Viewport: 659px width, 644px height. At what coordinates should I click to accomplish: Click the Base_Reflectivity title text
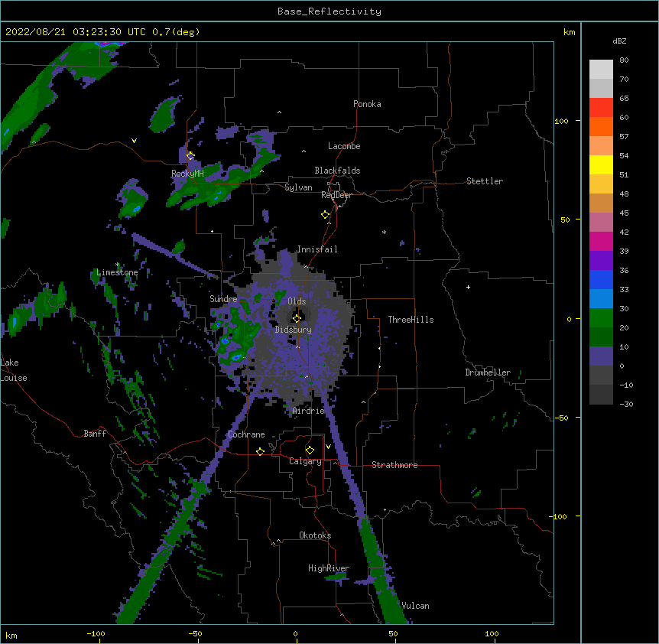pos(329,11)
